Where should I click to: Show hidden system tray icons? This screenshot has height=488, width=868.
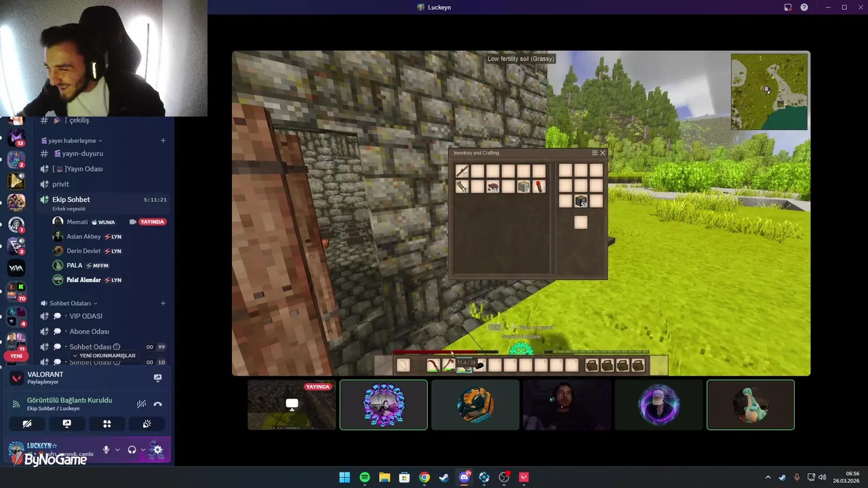point(768,477)
